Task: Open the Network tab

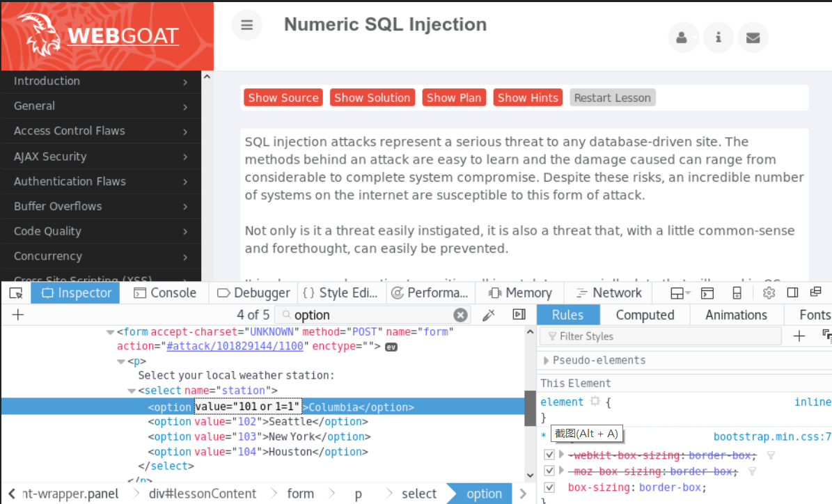Action: [x=609, y=293]
